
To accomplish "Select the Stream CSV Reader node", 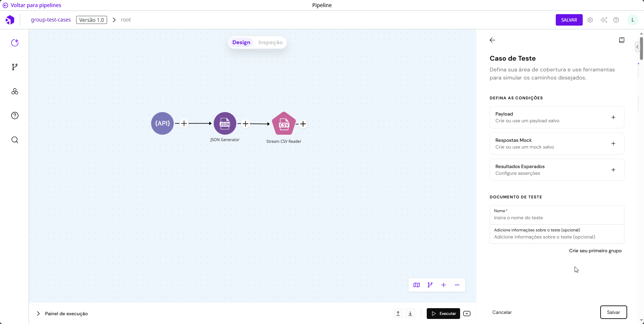I will click(284, 124).
